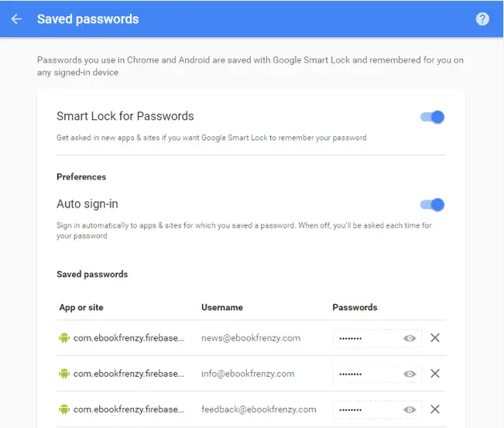Screen dimensions: 504x428
Task: Click the password field for news@ebookfrenzy.com
Action: 365,338
